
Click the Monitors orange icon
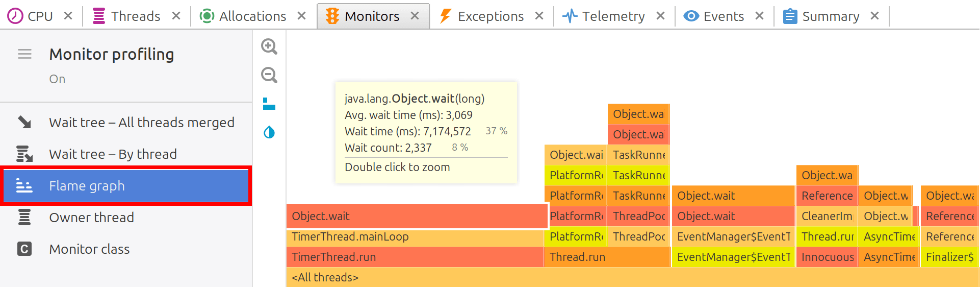(x=332, y=16)
